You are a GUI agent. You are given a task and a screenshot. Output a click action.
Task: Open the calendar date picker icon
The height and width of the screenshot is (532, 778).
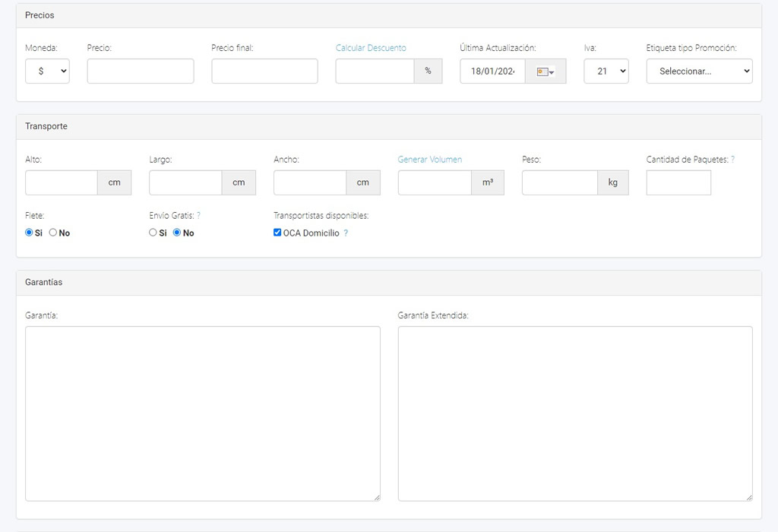click(545, 71)
